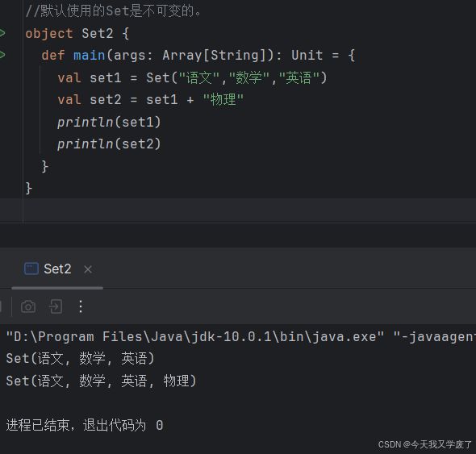Click the Unit return type in main signature
Image resolution: width=476 pixels, height=454 pixels.
(307, 55)
